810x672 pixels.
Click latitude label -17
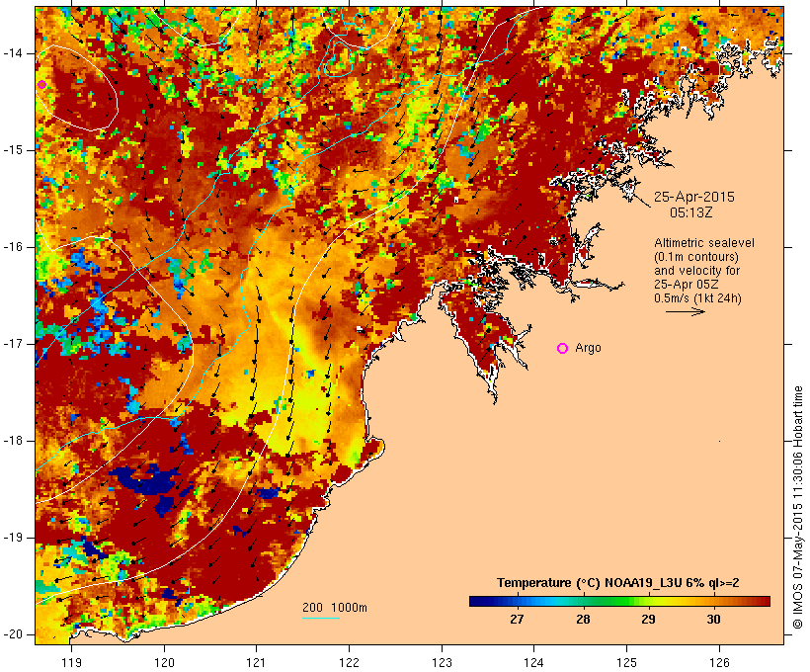(13, 344)
